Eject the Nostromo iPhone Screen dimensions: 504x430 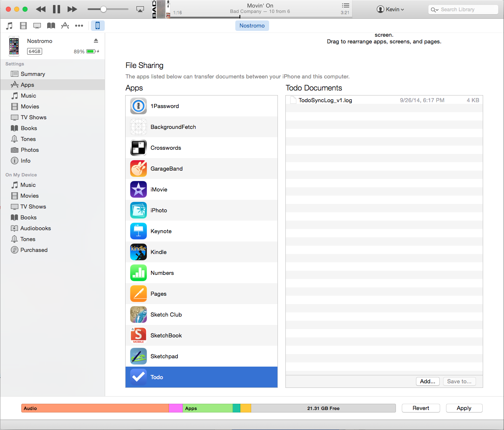[x=96, y=40]
